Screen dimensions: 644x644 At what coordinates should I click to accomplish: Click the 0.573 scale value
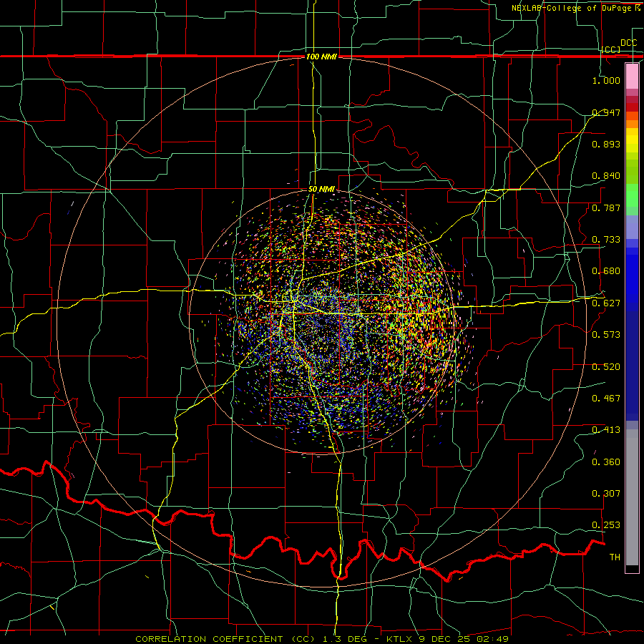[606, 334]
